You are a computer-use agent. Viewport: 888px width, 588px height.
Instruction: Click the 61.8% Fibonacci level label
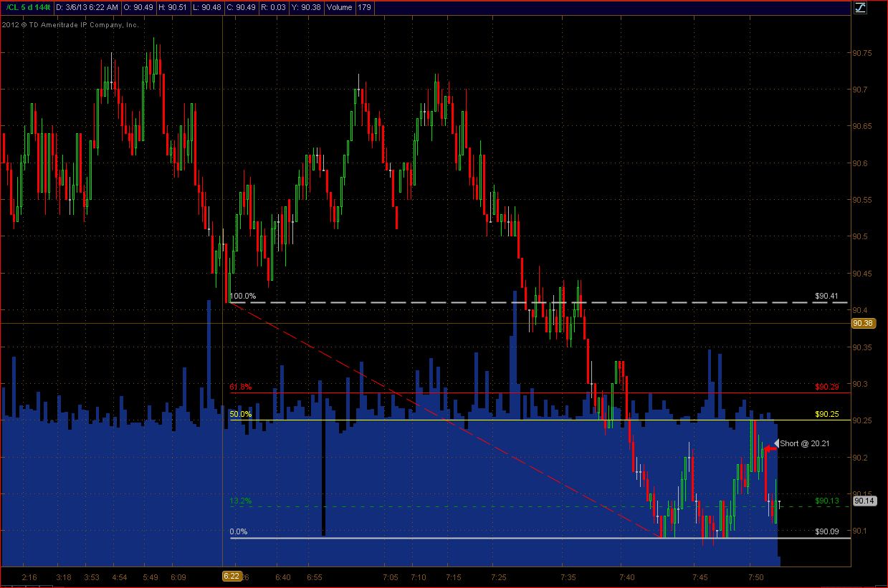pyautogui.click(x=241, y=387)
